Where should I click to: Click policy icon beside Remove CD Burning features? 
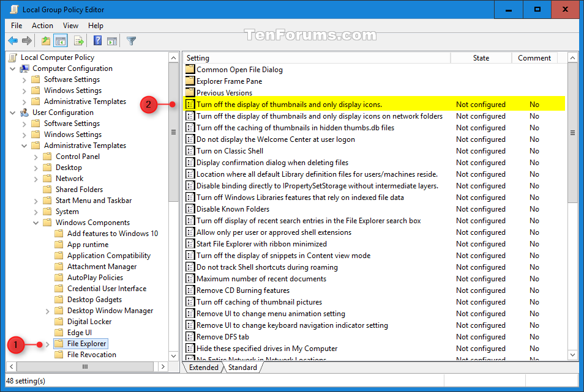tap(190, 290)
